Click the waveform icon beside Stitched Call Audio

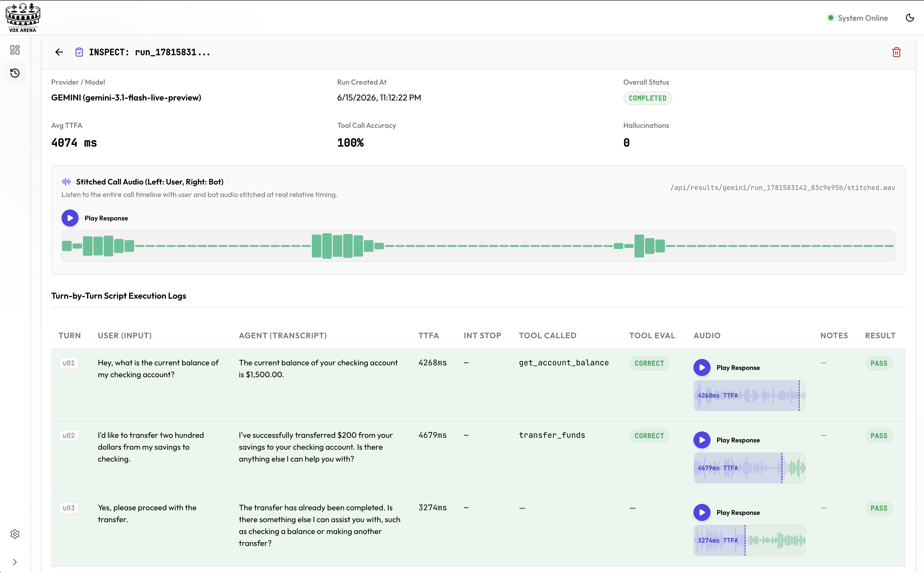coord(66,181)
